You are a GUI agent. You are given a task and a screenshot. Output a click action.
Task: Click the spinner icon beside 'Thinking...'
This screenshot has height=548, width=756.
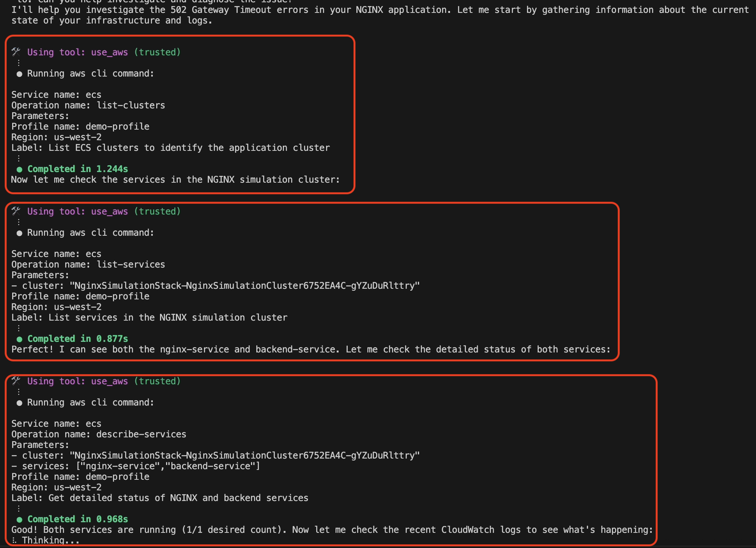tap(14, 540)
